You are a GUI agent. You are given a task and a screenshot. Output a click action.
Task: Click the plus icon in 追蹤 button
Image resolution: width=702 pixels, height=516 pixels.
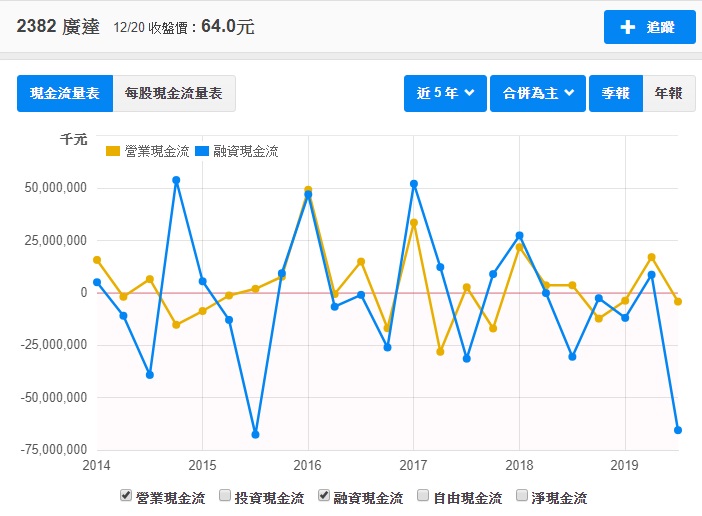(x=628, y=27)
